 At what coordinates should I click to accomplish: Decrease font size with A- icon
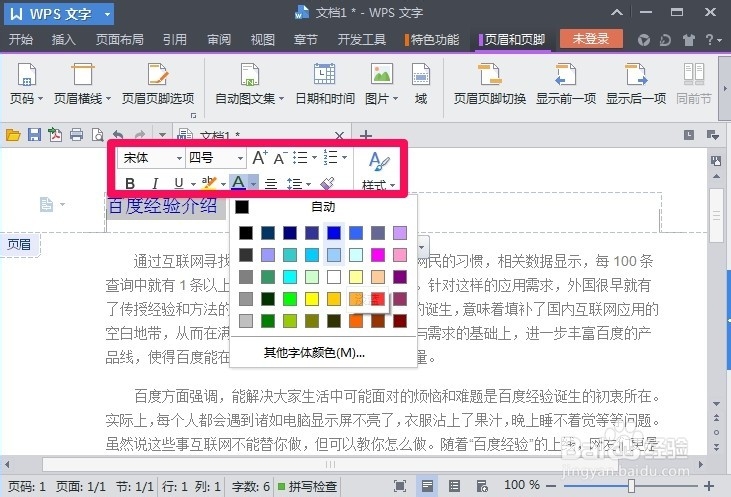pyautogui.click(x=280, y=158)
